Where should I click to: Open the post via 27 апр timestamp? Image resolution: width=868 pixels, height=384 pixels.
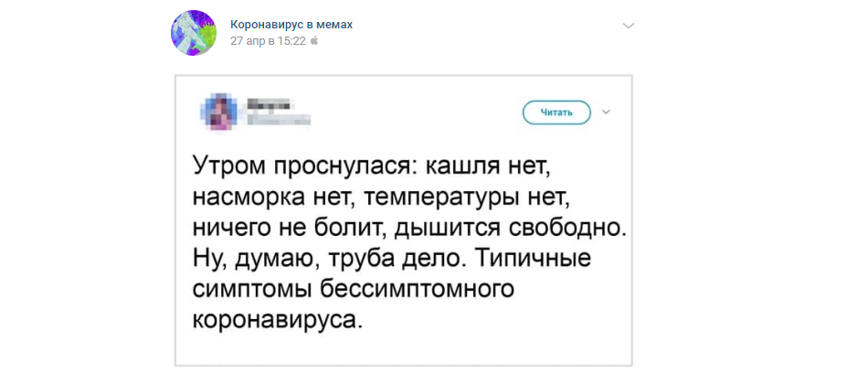(x=268, y=41)
